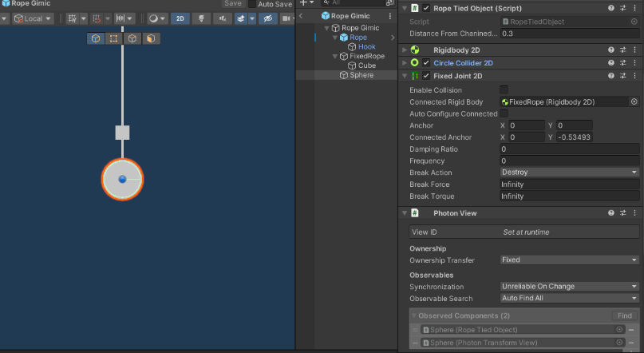Open Photon View kebab menu
644x353 pixels.
tap(635, 213)
